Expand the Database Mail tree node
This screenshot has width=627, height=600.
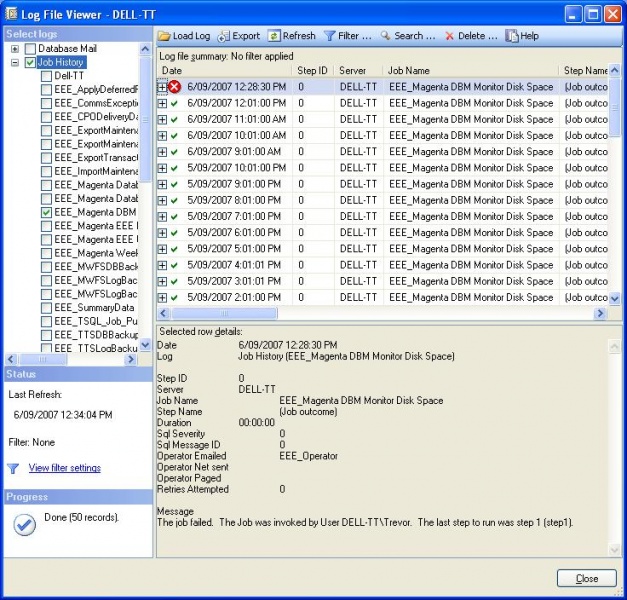coord(15,49)
